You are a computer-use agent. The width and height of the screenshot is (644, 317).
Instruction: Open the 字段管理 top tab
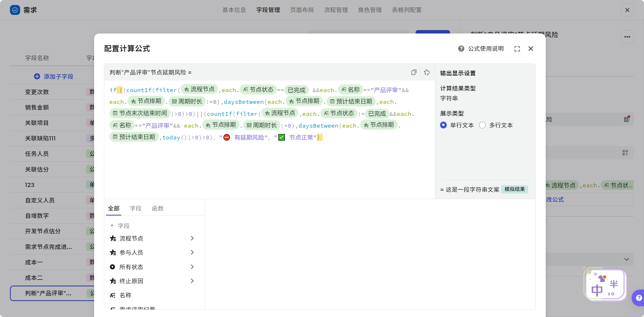click(x=268, y=10)
